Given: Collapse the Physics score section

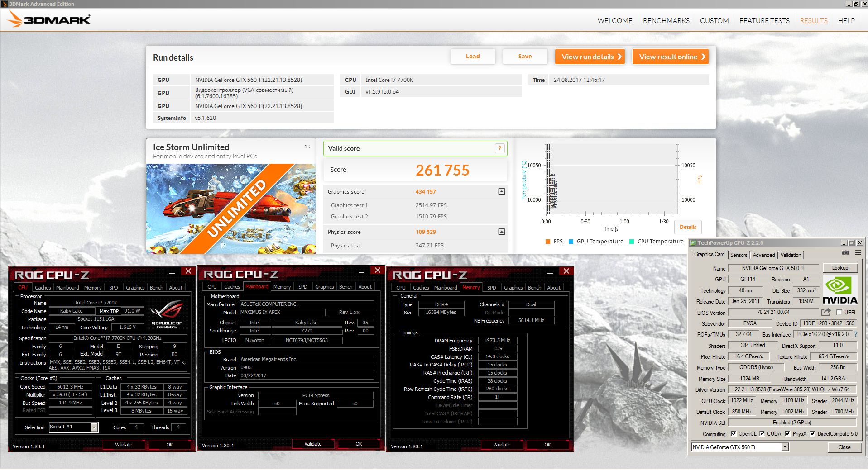Looking at the screenshot, I should [x=502, y=232].
